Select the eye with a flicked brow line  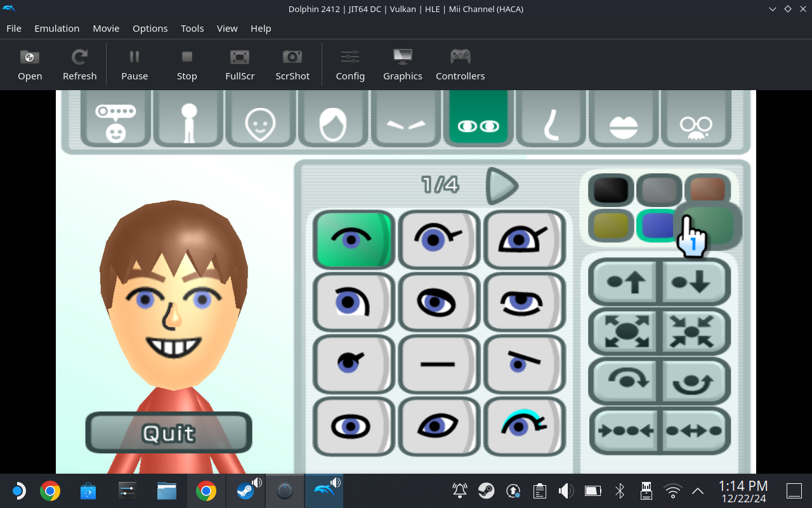(439, 239)
